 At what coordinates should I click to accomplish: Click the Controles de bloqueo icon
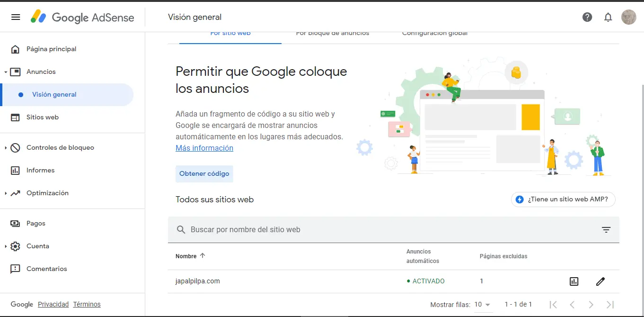tap(15, 148)
